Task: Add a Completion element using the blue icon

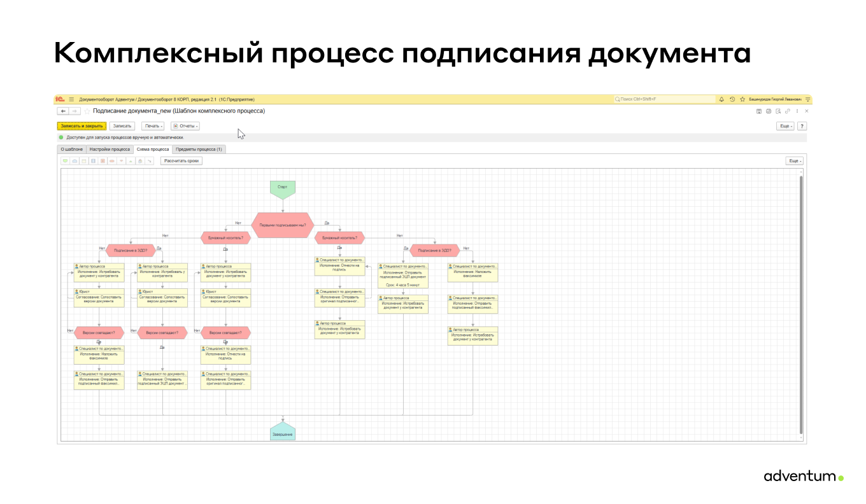Action: click(x=74, y=161)
